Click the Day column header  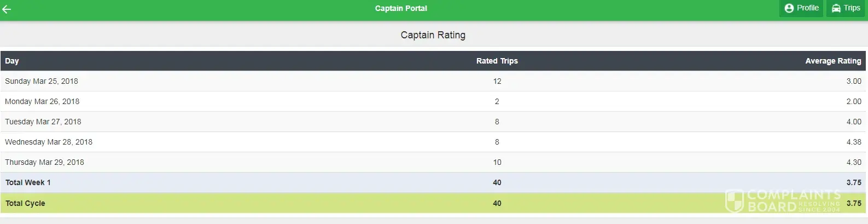12,61
